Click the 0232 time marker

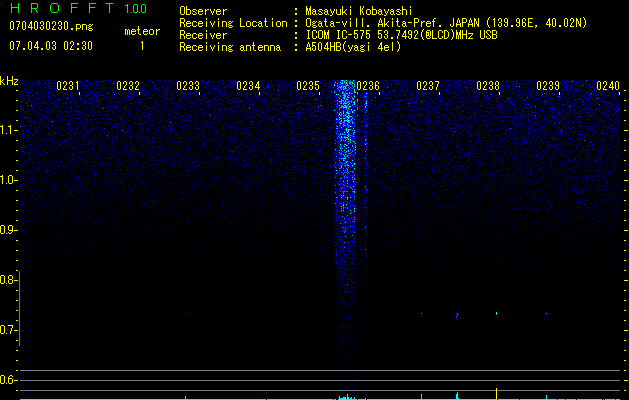tap(128, 86)
